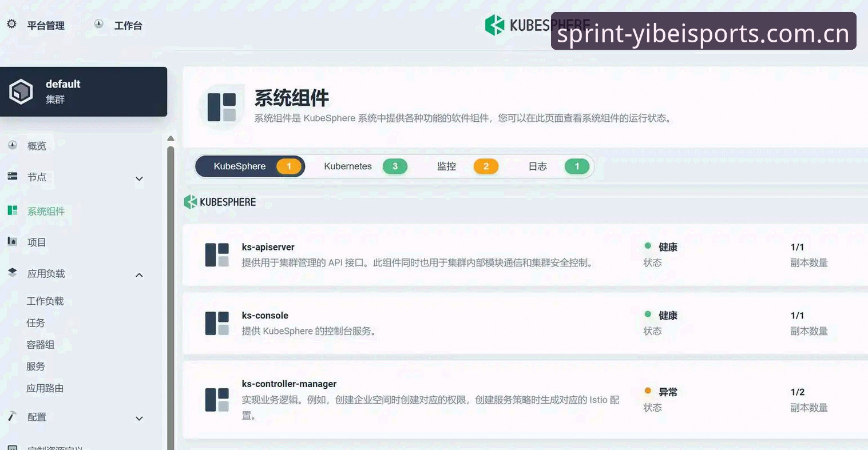
Task: Open 平台管理 platform management menu
Action: tap(46, 26)
